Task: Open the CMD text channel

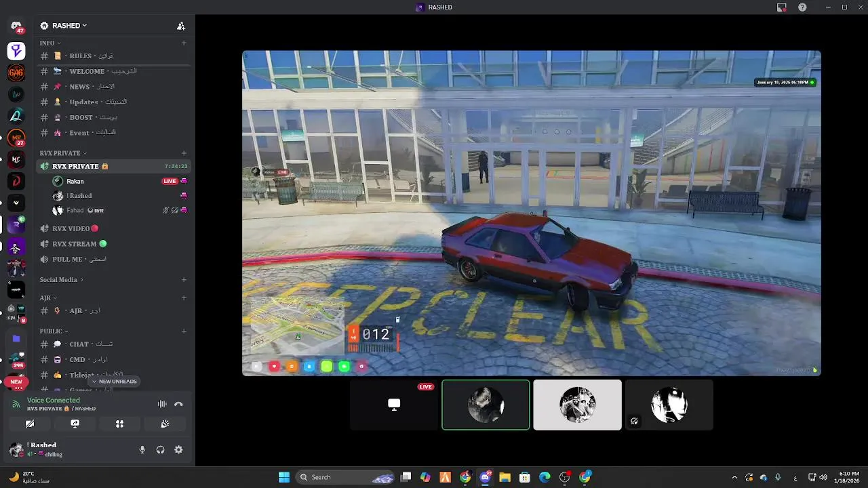Action: [x=114, y=359]
